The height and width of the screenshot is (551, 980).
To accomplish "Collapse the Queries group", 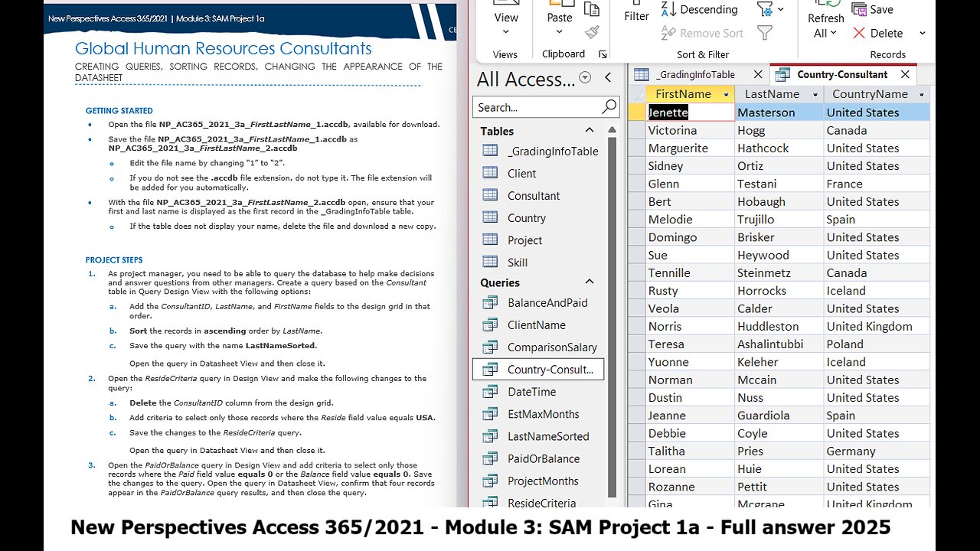I will click(x=590, y=282).
